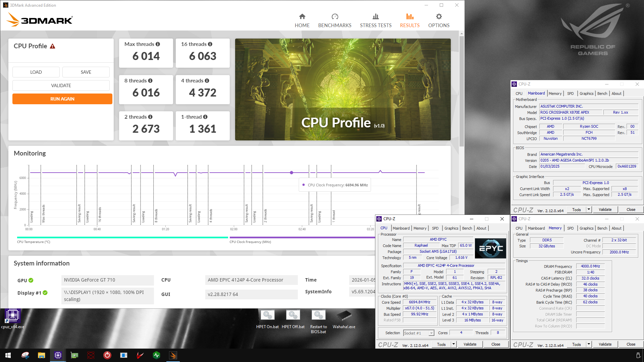This screenshot has height=362, width=644.
Task: Select Wahaha!.exe desktop icon
Action: [x=344, y=319]
